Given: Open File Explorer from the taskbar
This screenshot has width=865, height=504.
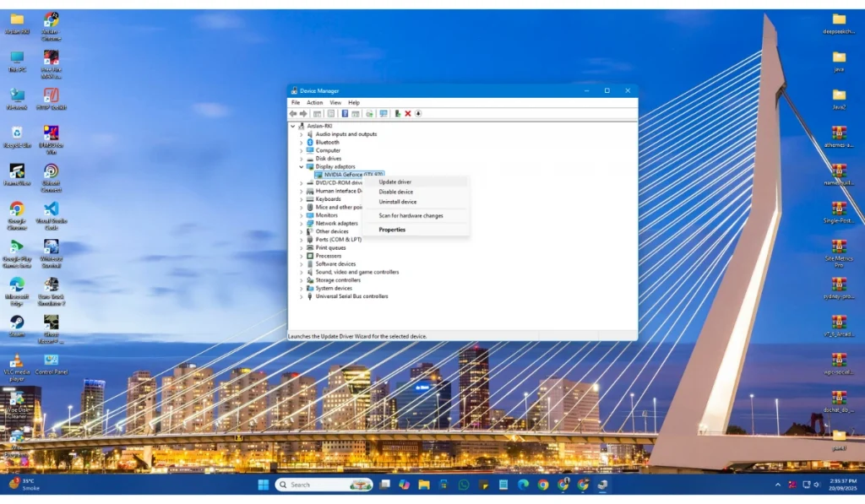Looking at the screenshot, I should tap(423, 485).
